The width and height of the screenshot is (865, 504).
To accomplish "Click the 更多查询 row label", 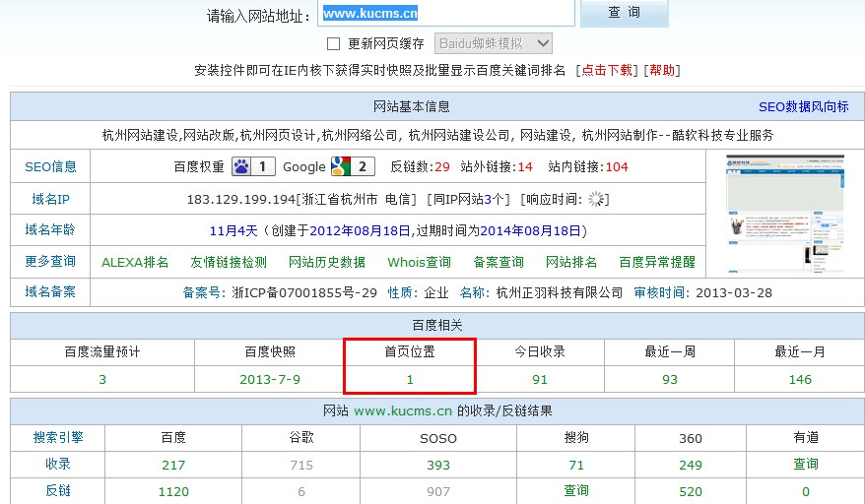I will point(50,262).
